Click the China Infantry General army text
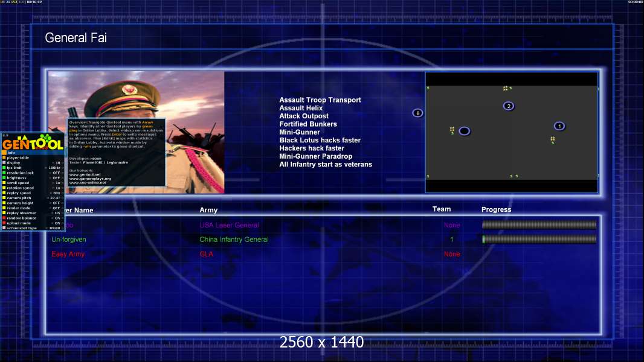This screenshot has height=362, width=644. point(234,240)
